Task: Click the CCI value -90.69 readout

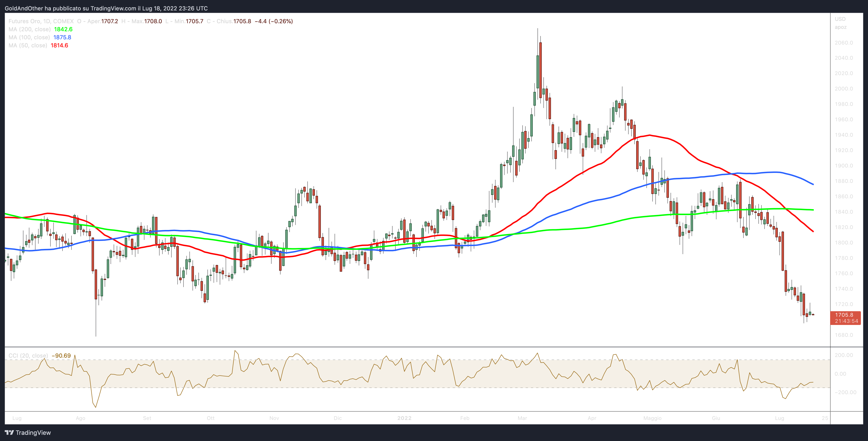Action: click(x=61, y=356)
